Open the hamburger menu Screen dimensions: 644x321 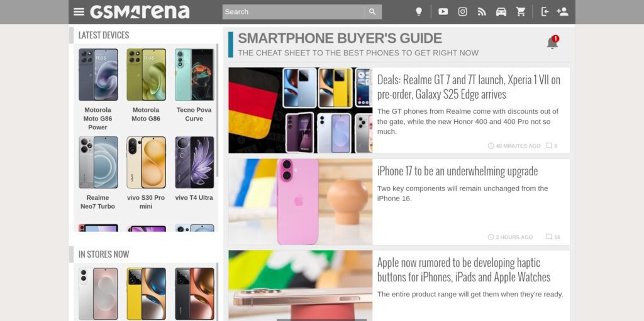coord(79,12)
